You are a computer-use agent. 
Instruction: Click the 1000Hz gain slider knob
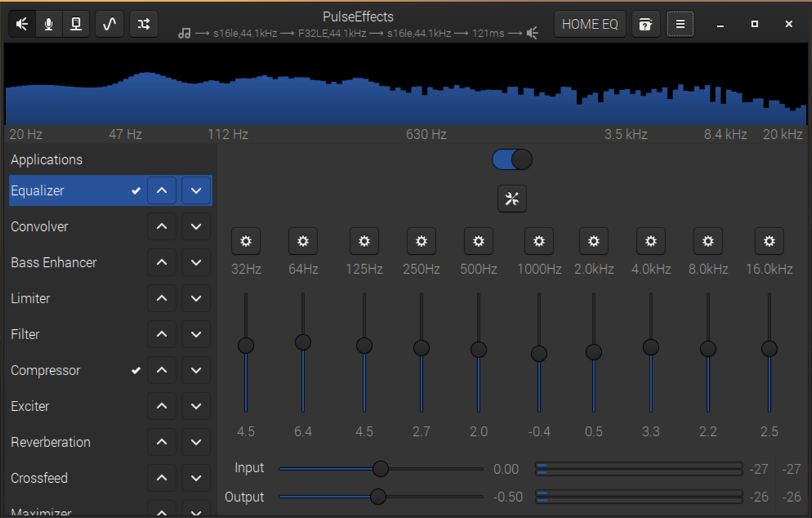tap(539, 353)
